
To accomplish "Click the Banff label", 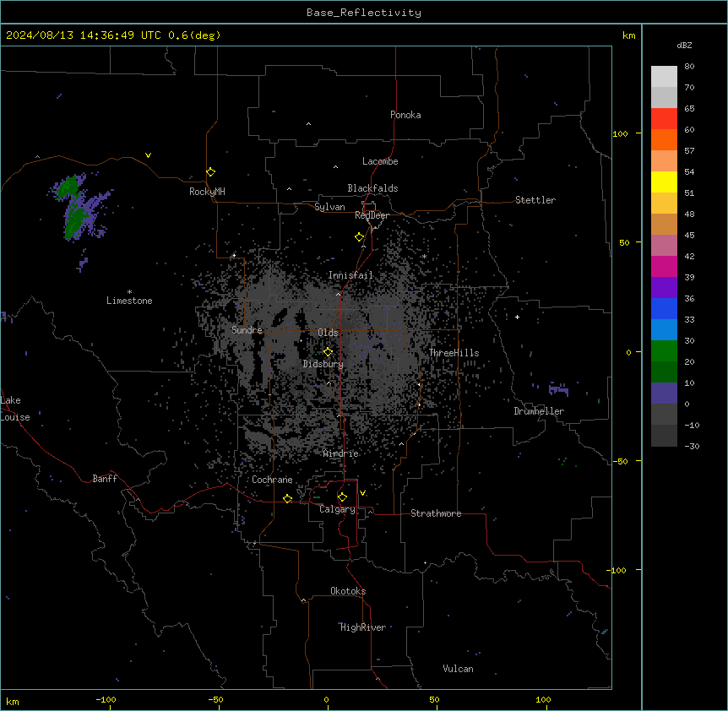I will point(105,479).
